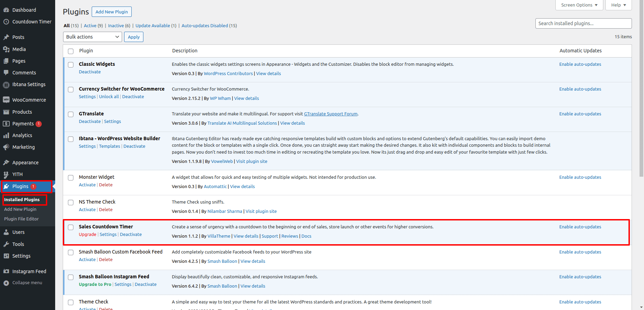Click the Analytics bar chart icon
The width and height of the screenshot is (644, 310).
click(x=6, y=135)
